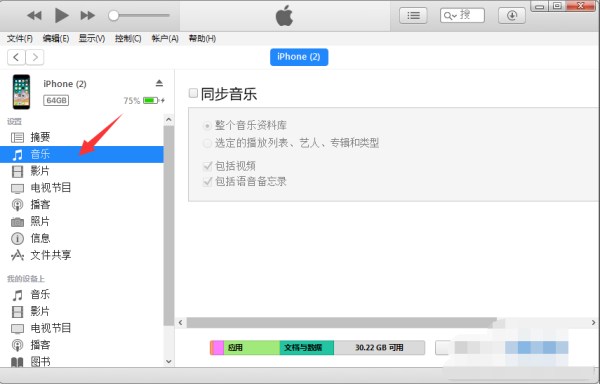Click the green 应用 storage segment

[x=252, y=347]
